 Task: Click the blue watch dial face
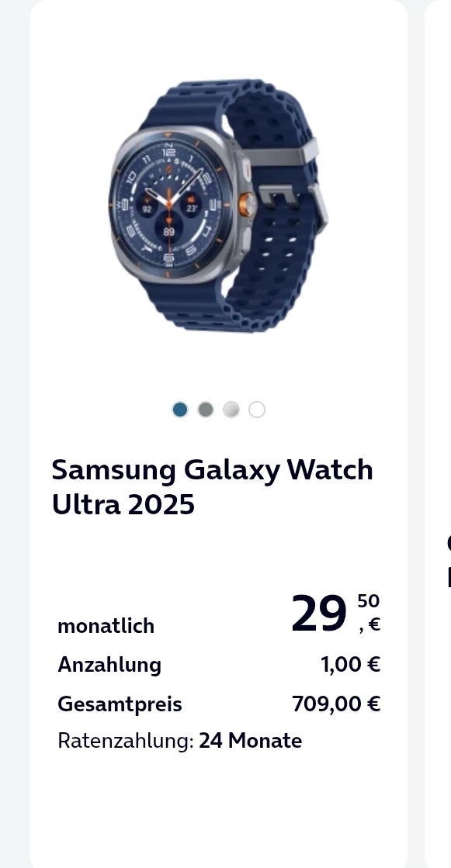(x=169, y=205)
